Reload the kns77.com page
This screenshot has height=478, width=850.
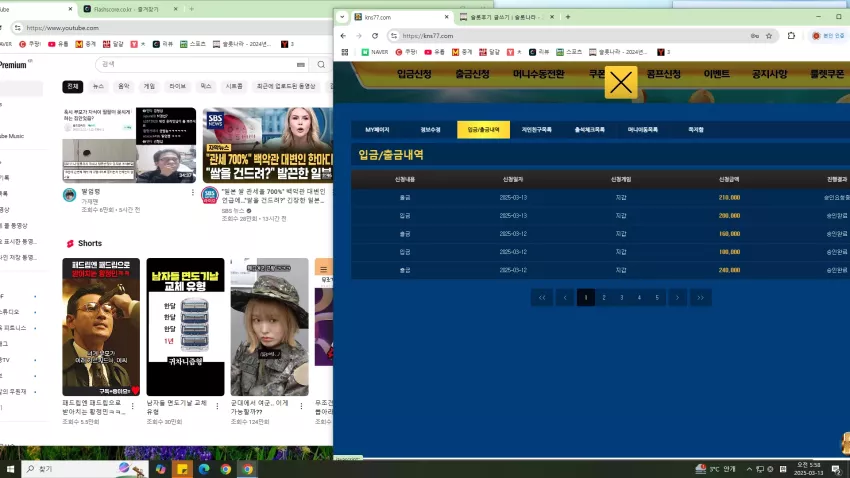(375, 36)
